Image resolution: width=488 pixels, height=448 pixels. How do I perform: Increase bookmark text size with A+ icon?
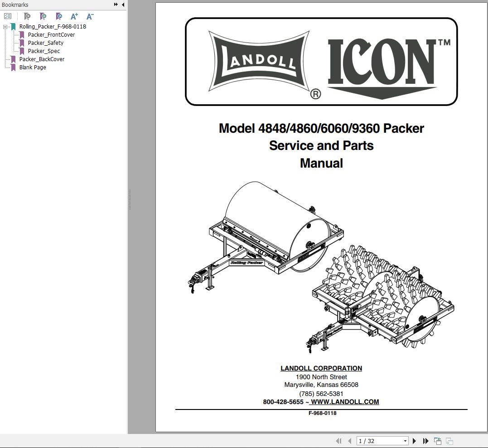click(x=73, y=16)
